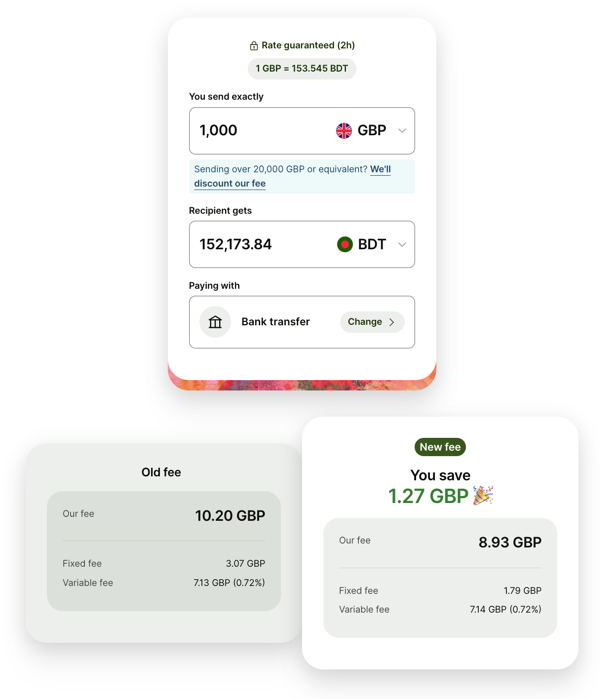This screenshot has height=699, width=616.
Task: Expand the BDT currency dropdown chevron
Action: pos(402,244)
